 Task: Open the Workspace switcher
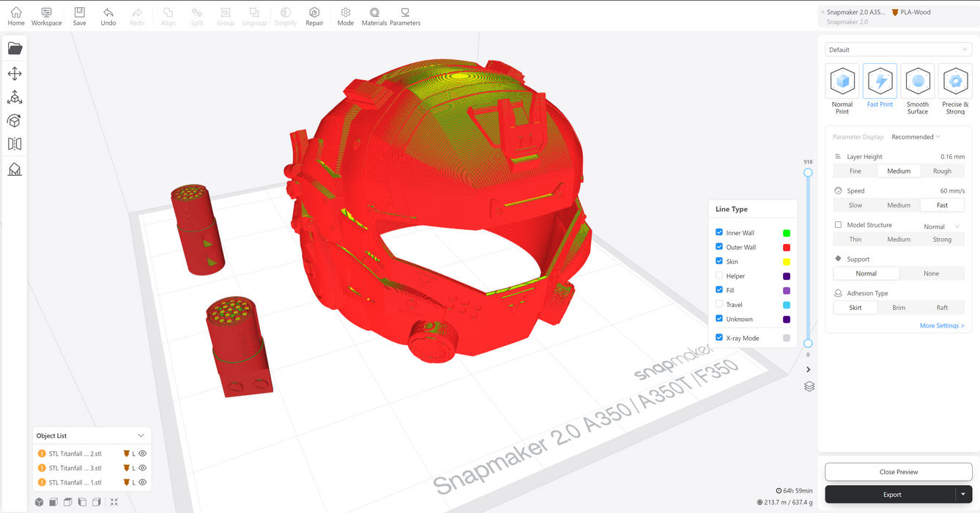coord(46,16)
